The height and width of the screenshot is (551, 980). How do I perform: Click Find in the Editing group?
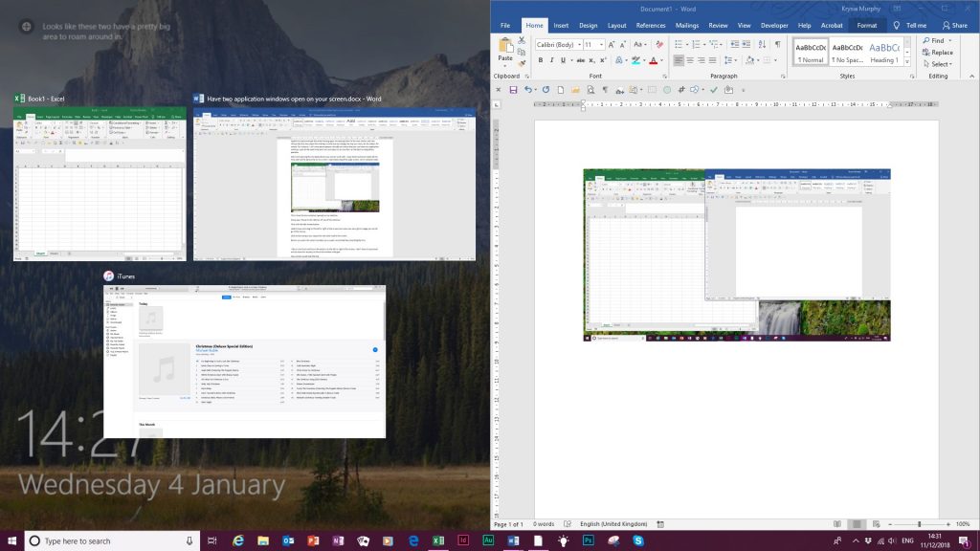pos(937,41)
